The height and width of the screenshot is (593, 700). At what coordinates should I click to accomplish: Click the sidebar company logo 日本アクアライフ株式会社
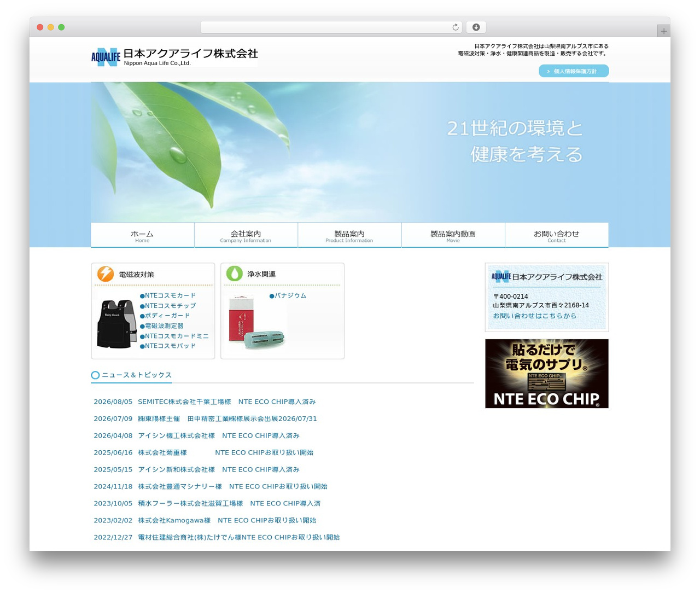coord(546,277)
